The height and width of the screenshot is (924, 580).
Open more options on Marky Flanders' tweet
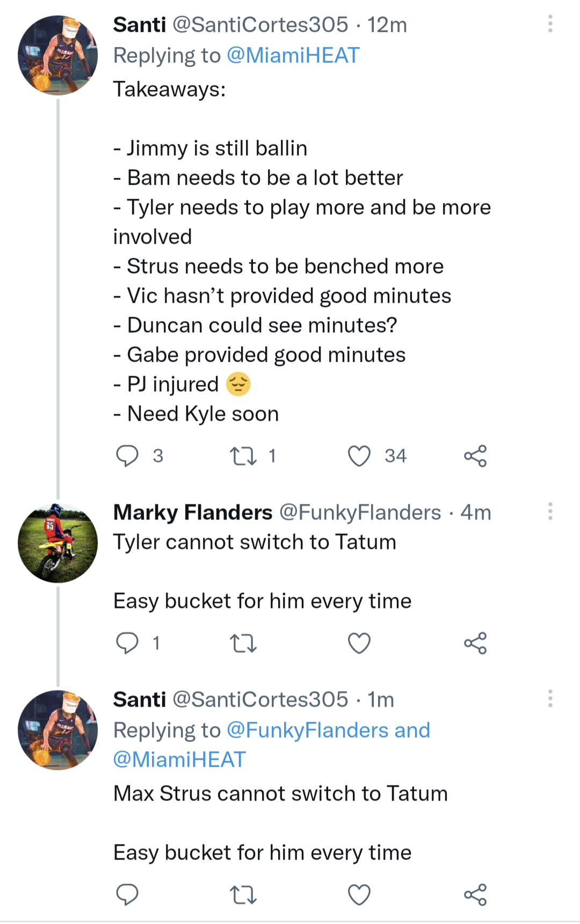(550, 511)
